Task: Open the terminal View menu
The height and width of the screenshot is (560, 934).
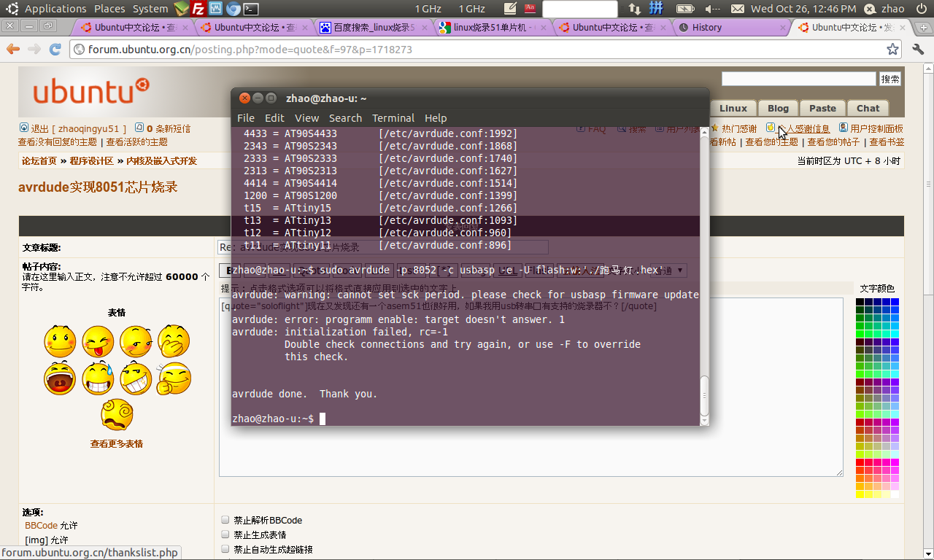Action: pos(306,118)
